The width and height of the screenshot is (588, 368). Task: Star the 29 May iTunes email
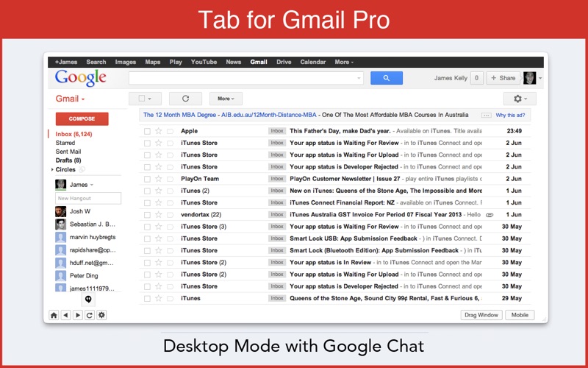[x=158, y=299]
